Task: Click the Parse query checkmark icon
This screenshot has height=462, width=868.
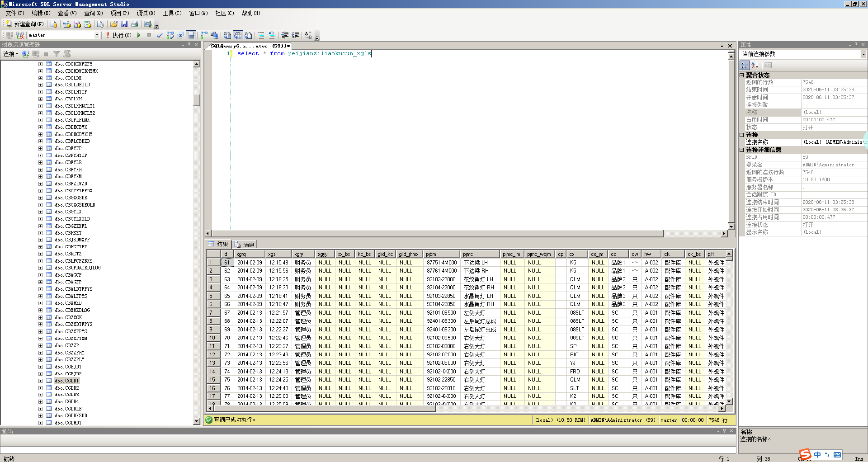Action: pos(160,35)
